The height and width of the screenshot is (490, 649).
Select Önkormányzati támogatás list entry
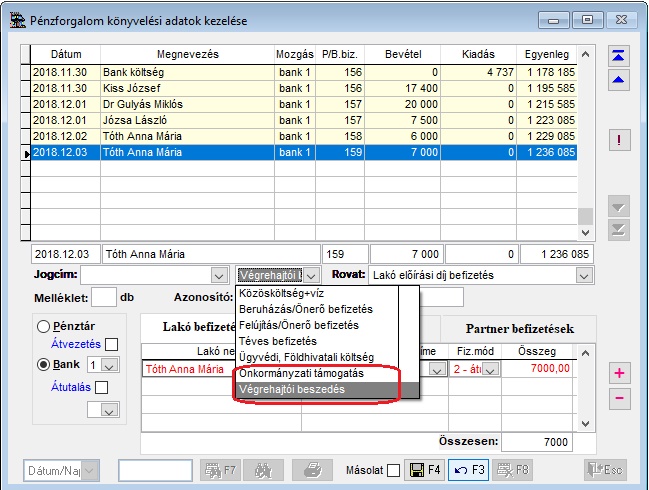point(301,373)
